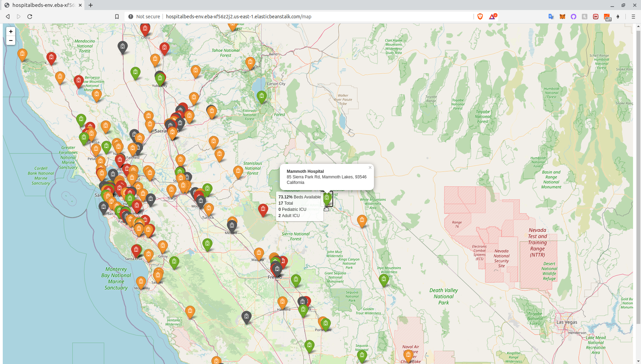Click the Brave Shields lion icon
Image resolution: width=641 pixels, height=364 pixels.
point(480,16)
